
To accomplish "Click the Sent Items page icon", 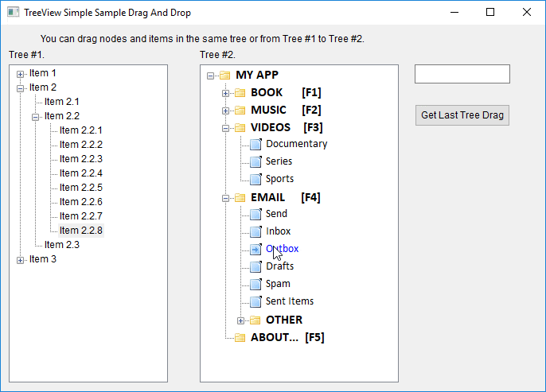I will (x=256, y=301).
